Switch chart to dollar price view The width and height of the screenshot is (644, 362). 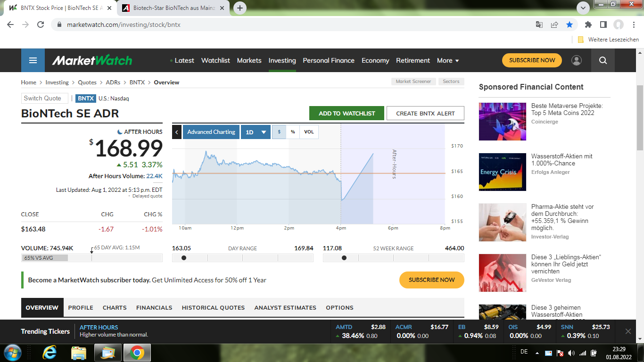pyautogui.click(x=279, y=132)
